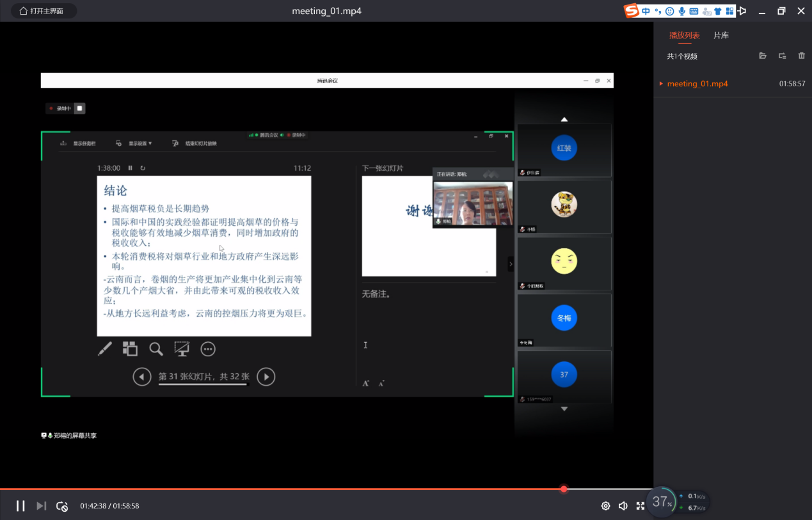Collapse the participants panel with the chevron

[511, 264]
